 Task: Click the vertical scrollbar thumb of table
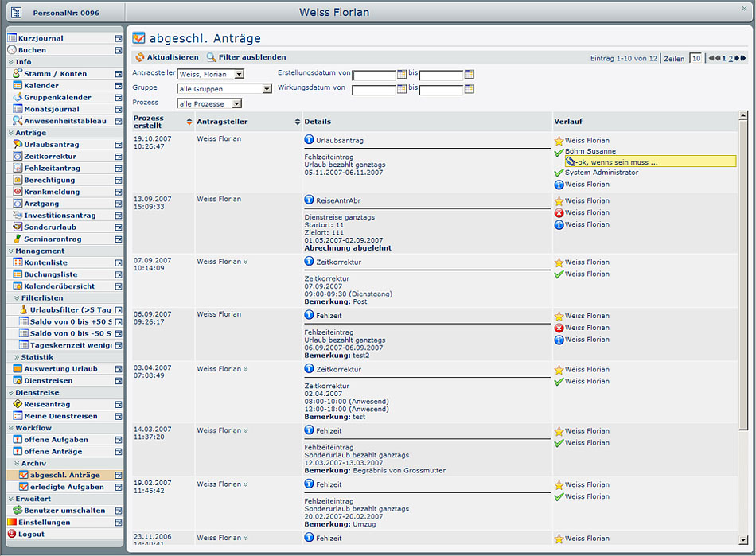coord(743,274)
